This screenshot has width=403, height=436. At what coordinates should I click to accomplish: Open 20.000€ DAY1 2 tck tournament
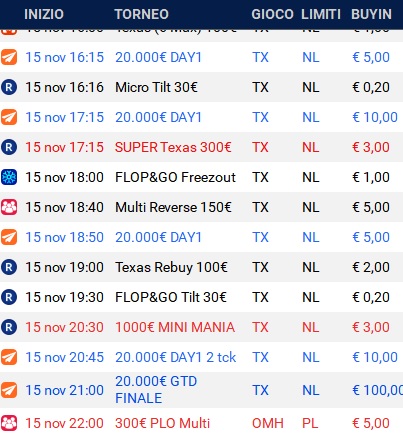(175, 357)
